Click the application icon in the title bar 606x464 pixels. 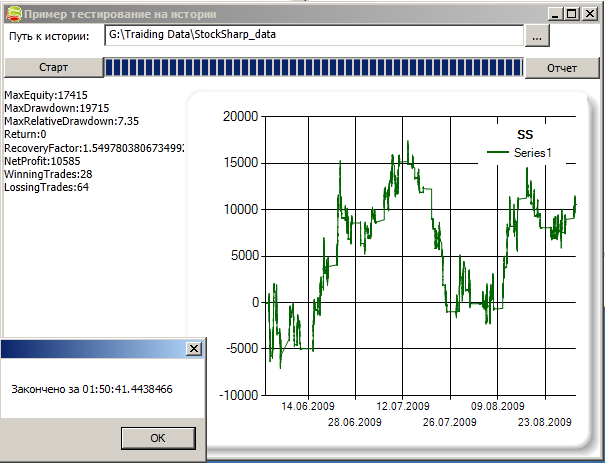(x=13, y=13)
